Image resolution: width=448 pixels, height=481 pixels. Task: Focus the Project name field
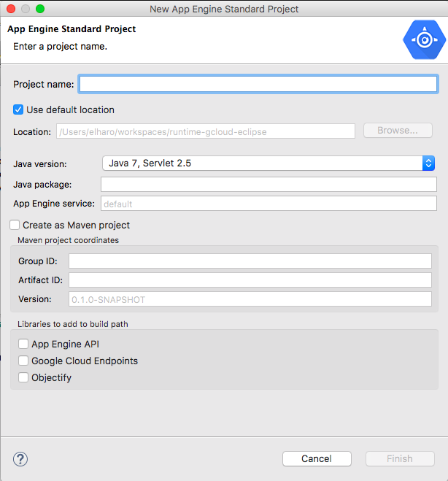point(258,84)
